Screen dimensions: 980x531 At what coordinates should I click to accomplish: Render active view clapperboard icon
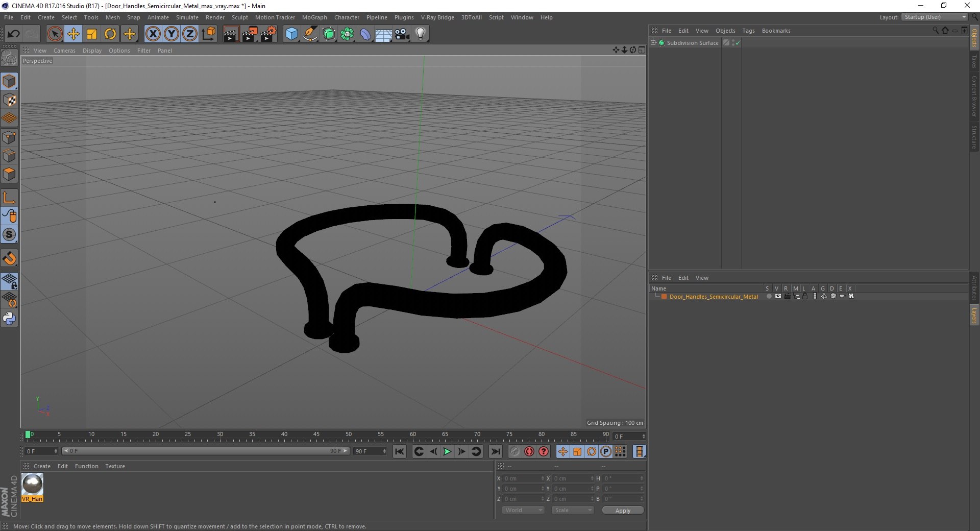point(231,34)
